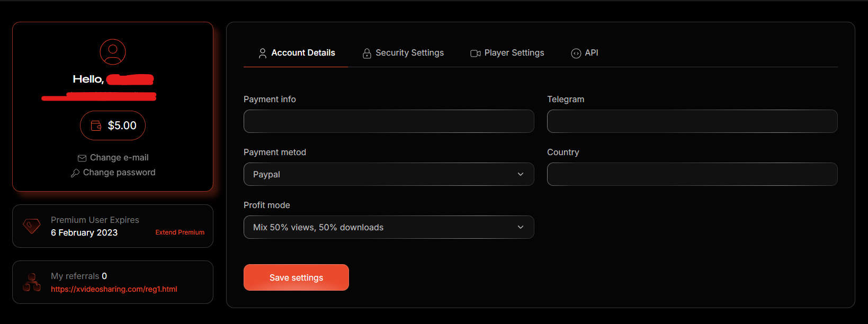Expand the Profit mode dropdown

389,227
